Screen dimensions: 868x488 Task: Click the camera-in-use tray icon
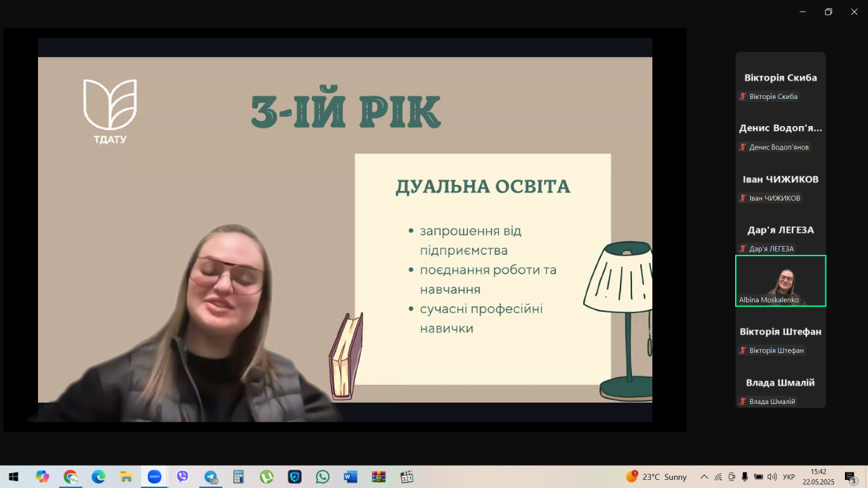click(732, 476)
